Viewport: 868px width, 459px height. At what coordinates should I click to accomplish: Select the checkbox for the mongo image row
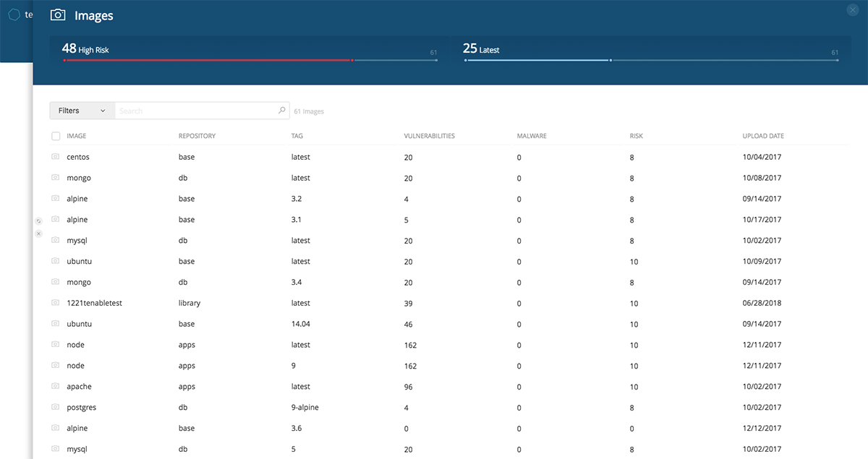[x=55, y=178]
